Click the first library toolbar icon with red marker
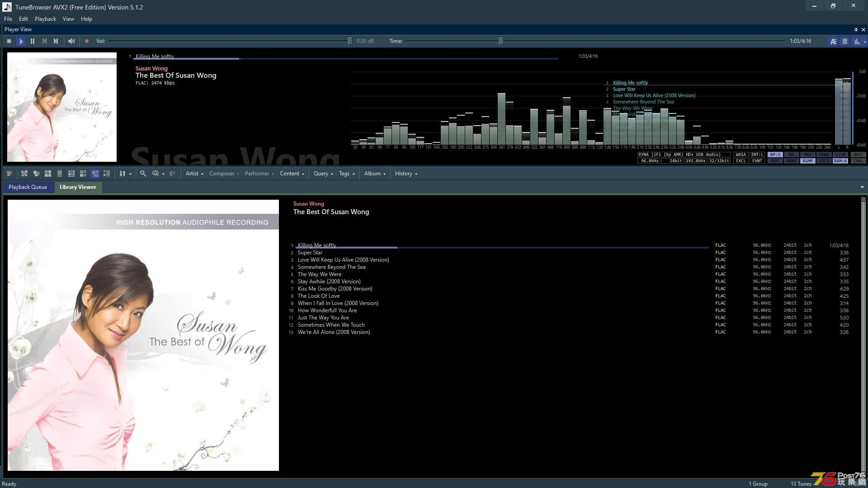 click(9, 174)
